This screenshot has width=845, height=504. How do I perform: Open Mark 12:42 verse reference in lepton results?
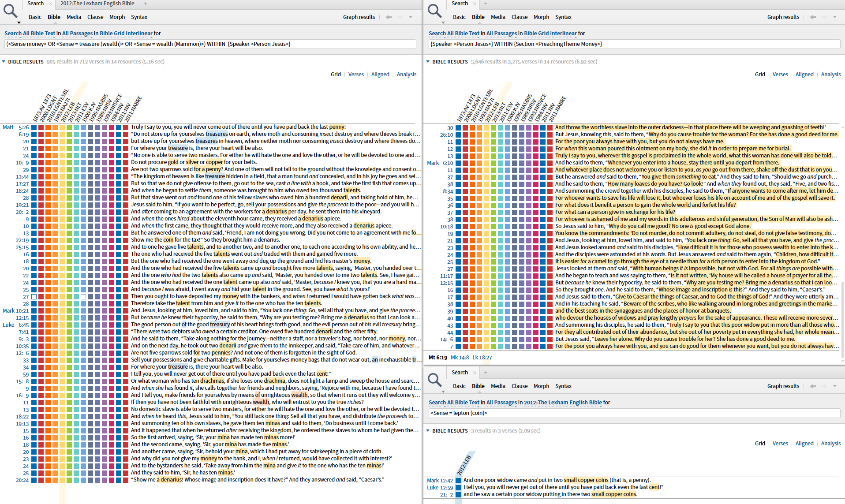click(440, 481)
